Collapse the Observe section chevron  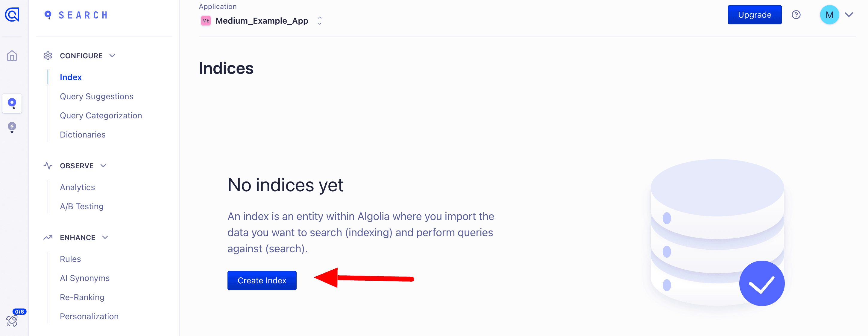coord(104,166)
